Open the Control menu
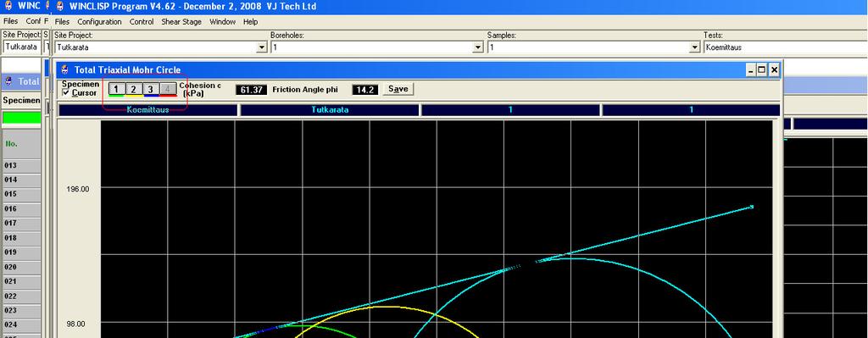 pos(142,21)
